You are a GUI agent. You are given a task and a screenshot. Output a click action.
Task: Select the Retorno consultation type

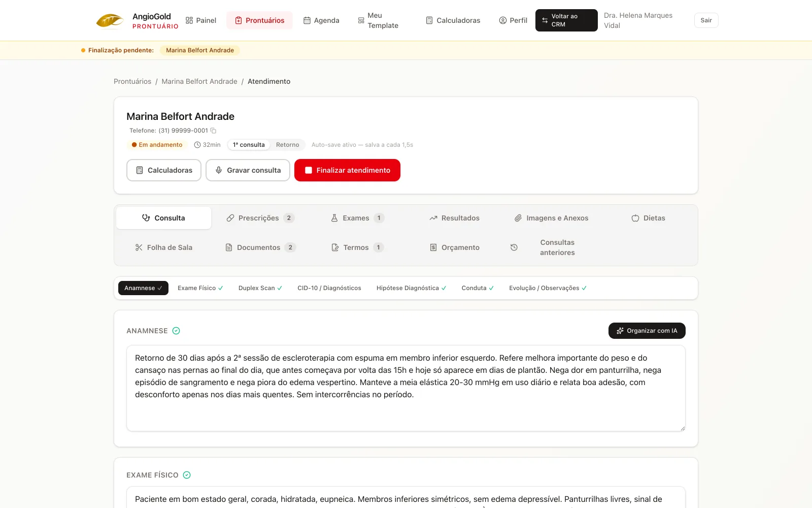coord(288,145)
